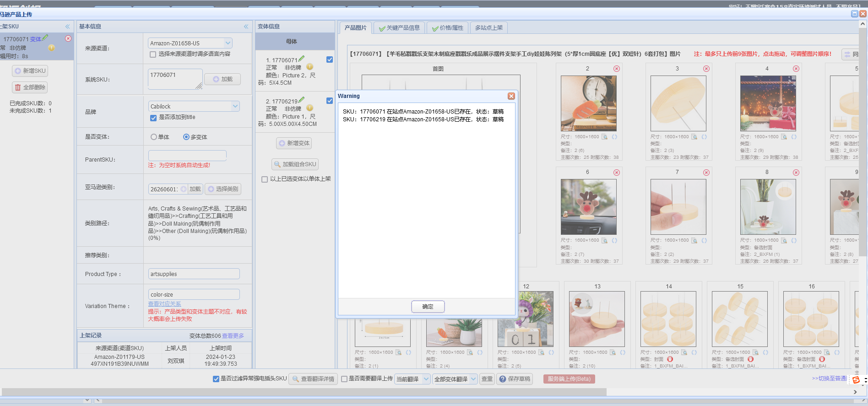This screenshot has height=406, width=868.
Task: Click edit pencil beside 17706071 变体
Action: click(x=45, y=38)
